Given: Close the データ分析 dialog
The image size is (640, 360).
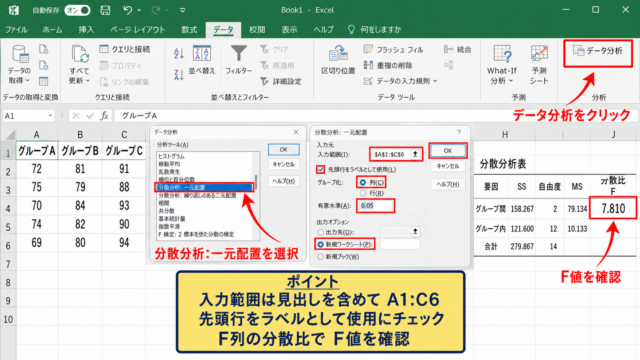Looking at the screenshot, I should coord(296,132).
